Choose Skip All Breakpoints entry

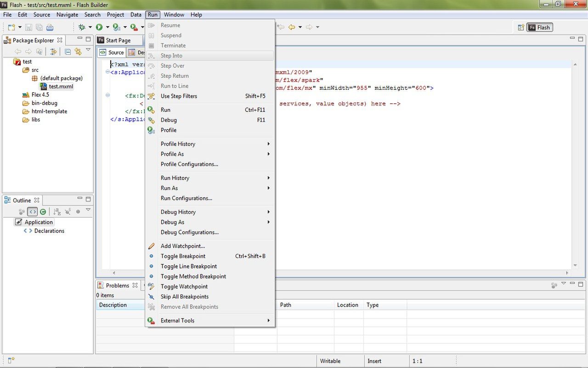click(x=210, y=297)
